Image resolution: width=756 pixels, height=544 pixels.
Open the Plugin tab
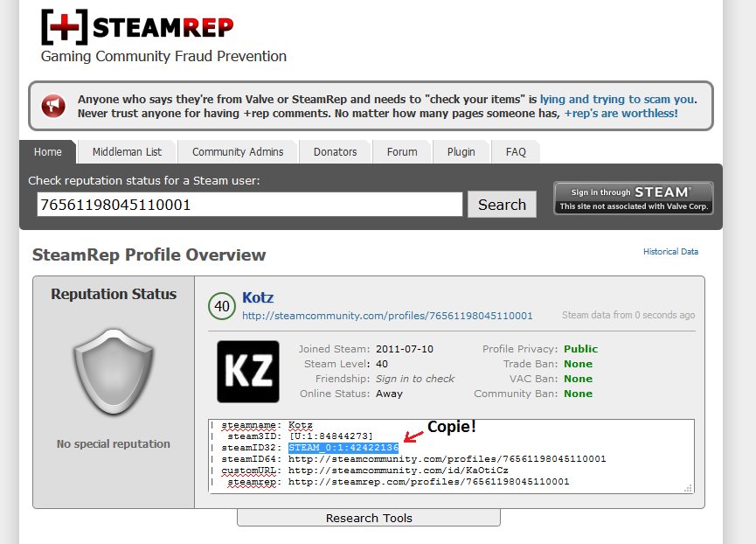[x=461, y=152]
